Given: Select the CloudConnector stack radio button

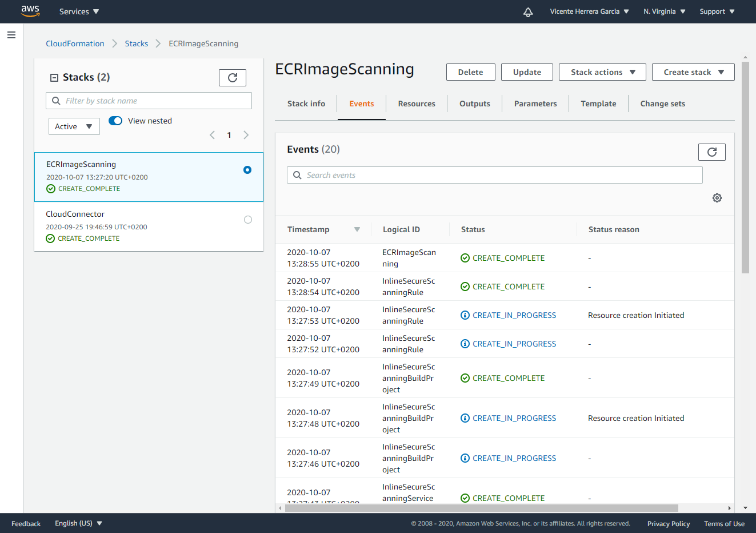Looking at the screenshot, I should (248, 220).
